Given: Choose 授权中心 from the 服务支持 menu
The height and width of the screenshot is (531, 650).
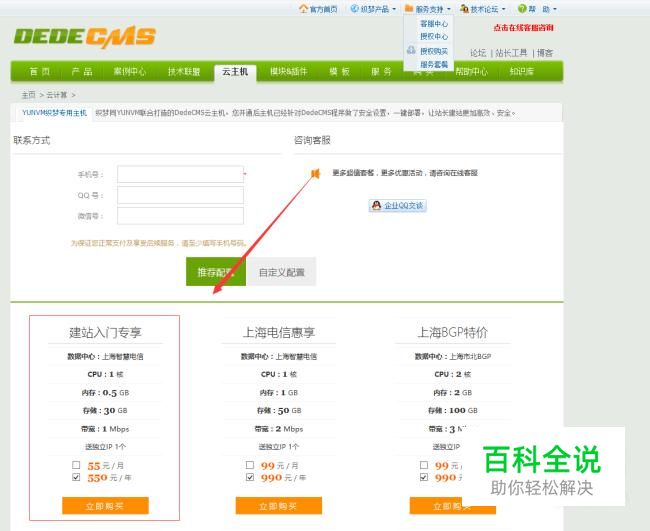Looking at the screenshot, I should tap(434, 36).
